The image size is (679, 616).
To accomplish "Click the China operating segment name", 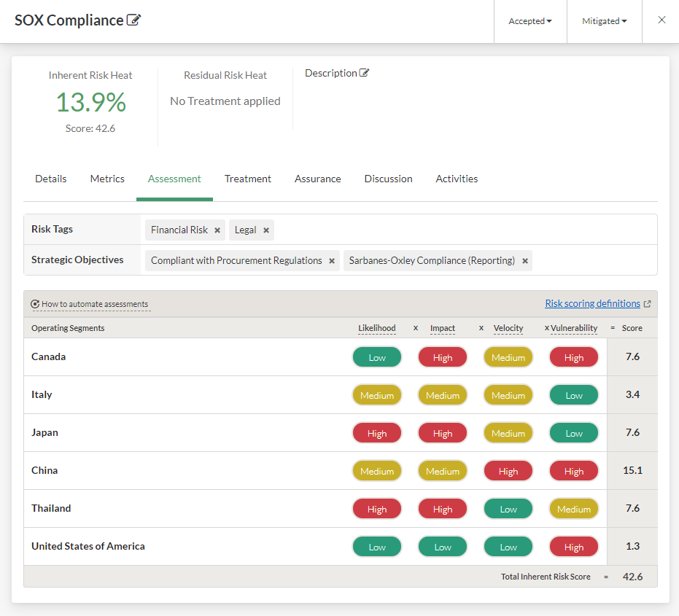I will 44,470.
